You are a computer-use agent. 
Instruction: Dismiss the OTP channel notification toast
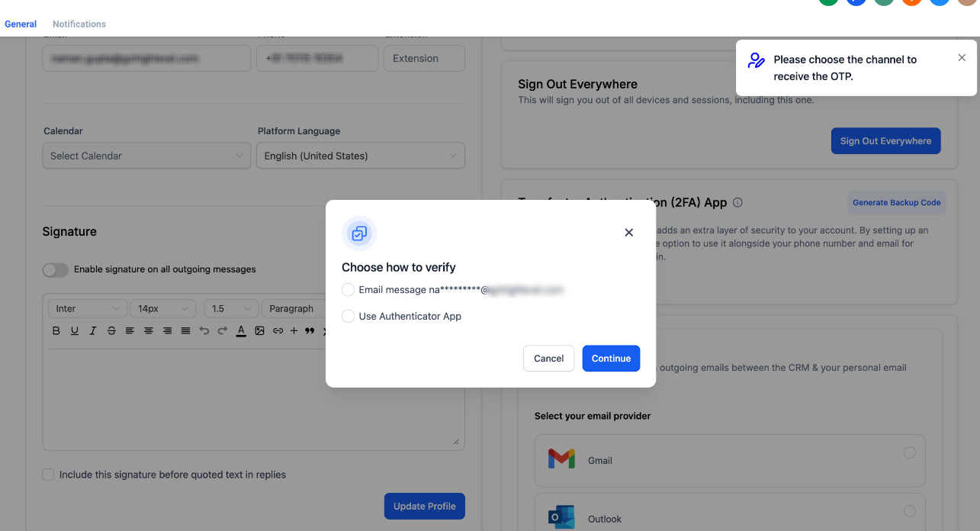tap(962, 58)
